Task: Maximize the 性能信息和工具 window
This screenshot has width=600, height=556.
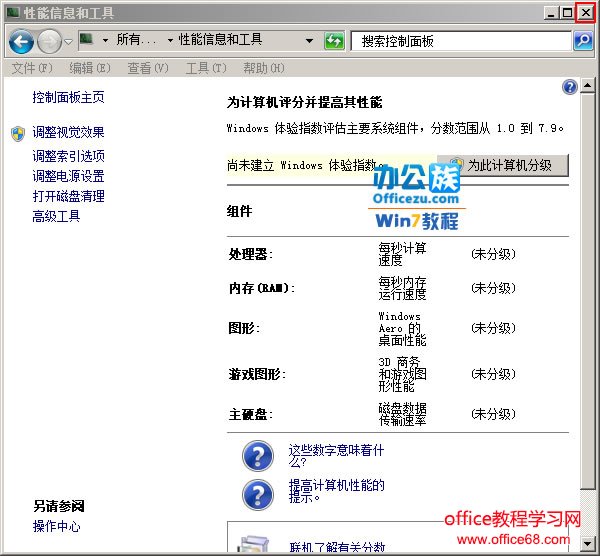Action: tap(567, 13)
